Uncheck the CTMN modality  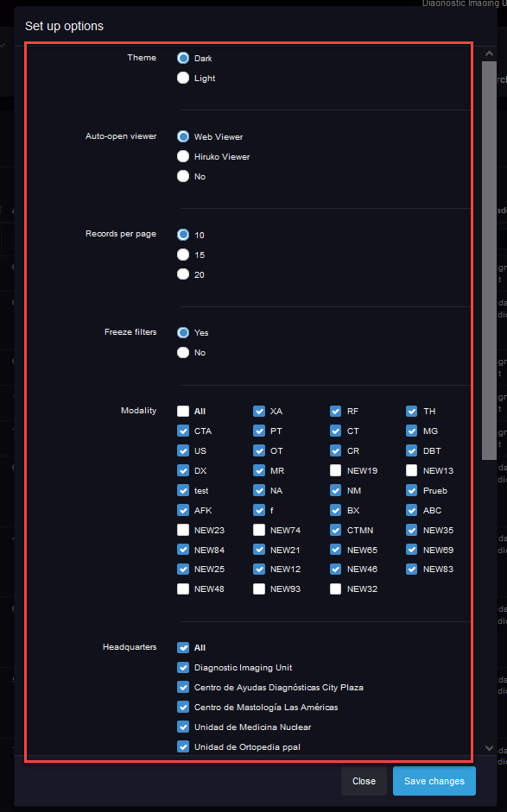(x=335, y=530)
